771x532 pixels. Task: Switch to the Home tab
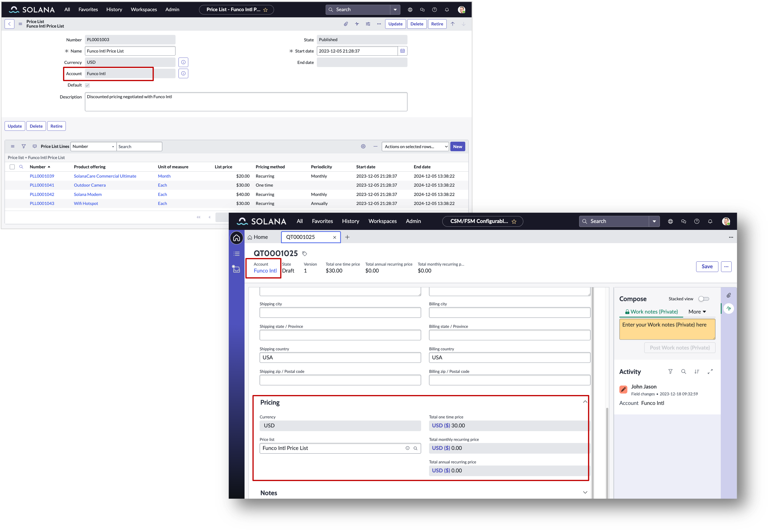[x=258, y=237]
